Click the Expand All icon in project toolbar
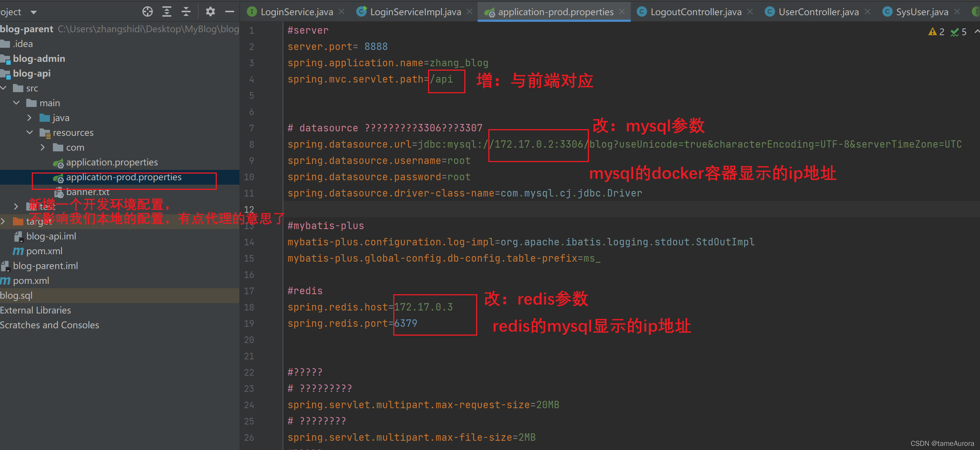The image size is (980, 450). (x=166, y=12)
